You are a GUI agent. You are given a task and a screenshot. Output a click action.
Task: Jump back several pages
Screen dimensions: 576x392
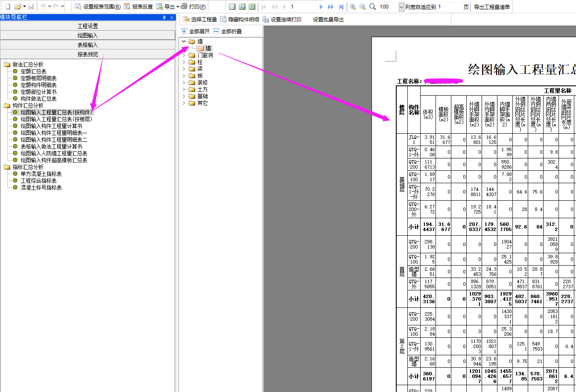click(x=274, y=6)
